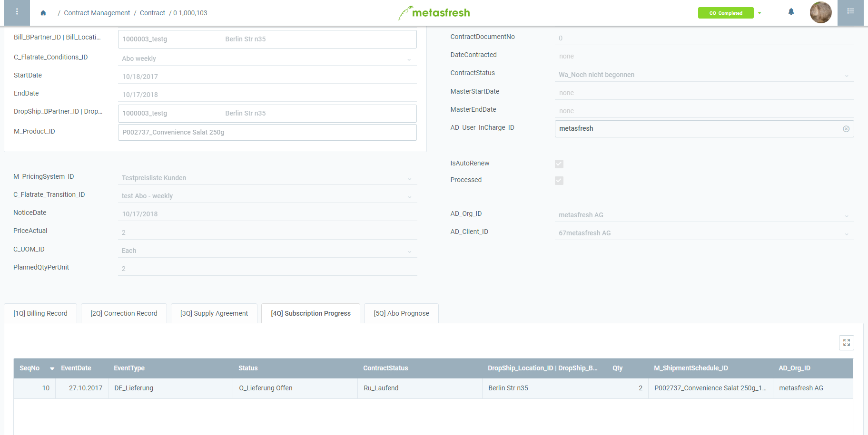This screenshot has width=868, height=435.
Task: Click the home icon in the breadcrumb bar
Action: 43,13
